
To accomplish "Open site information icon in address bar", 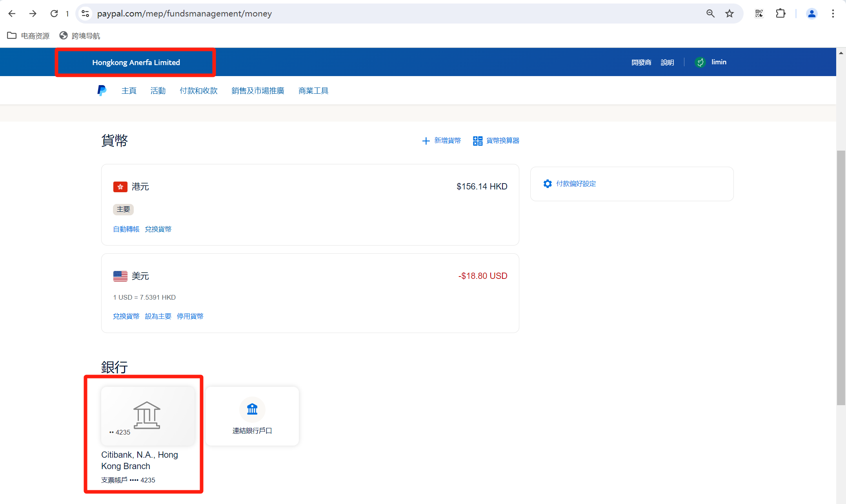I will tap(85, 14).
